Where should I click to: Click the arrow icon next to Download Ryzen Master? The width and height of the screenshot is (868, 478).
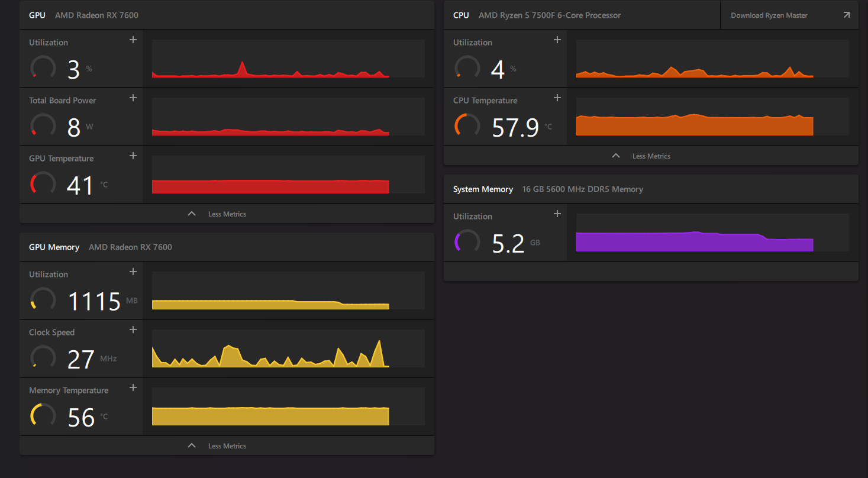tap(846, 15)
